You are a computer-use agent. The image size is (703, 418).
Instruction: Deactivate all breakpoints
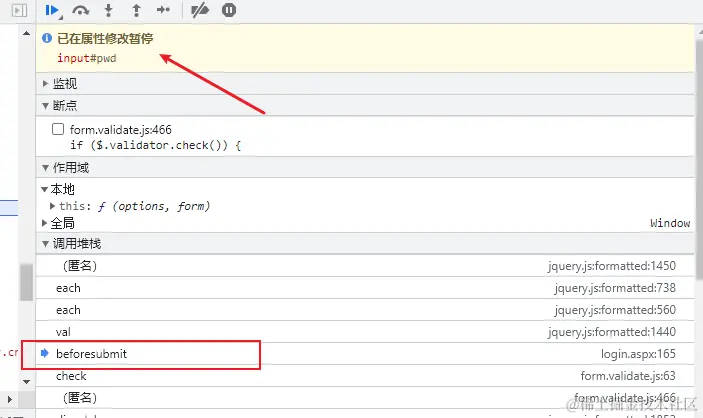(200, 10)
